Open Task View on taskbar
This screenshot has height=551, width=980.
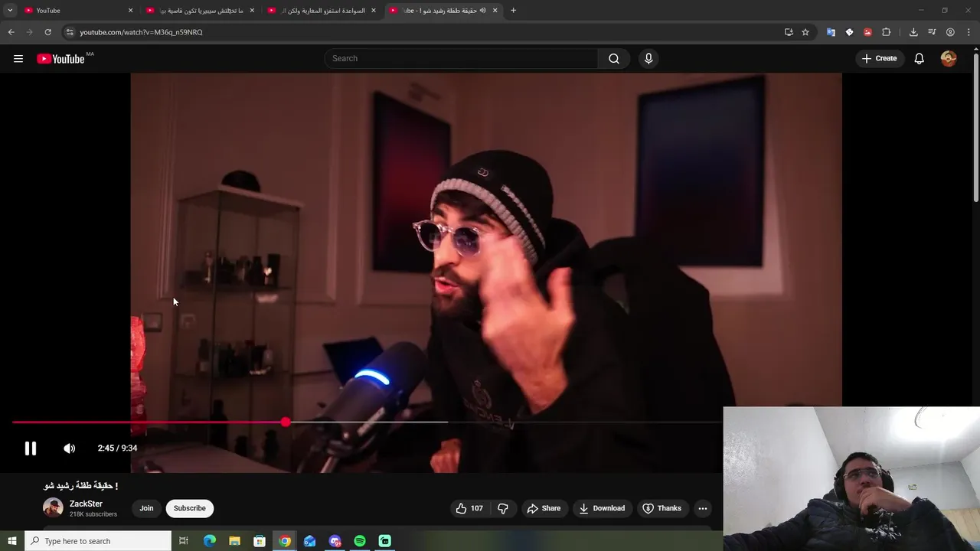tap(184, 541)
